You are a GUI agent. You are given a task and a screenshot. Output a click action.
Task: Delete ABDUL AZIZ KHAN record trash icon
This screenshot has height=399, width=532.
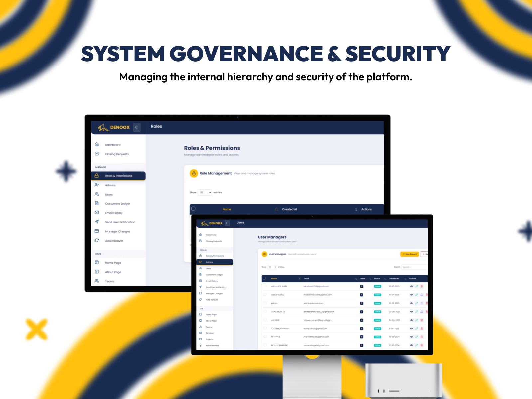point(422,286)
